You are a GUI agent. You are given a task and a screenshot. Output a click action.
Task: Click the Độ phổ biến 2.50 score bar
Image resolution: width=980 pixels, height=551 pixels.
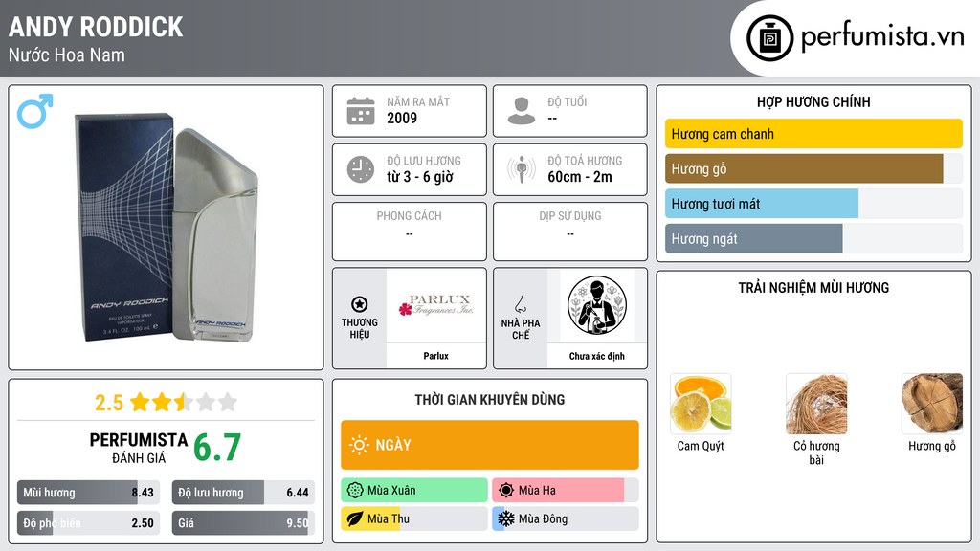[89, 523]
